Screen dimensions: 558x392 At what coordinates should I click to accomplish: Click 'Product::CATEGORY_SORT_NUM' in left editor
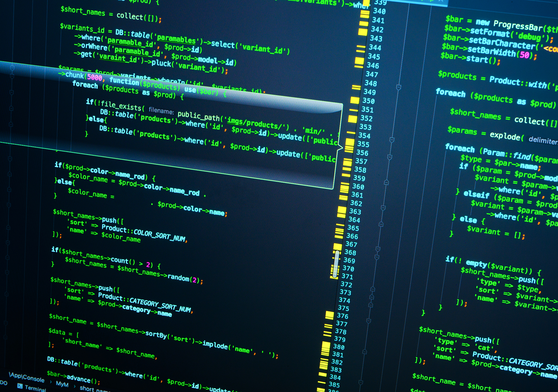145,302
